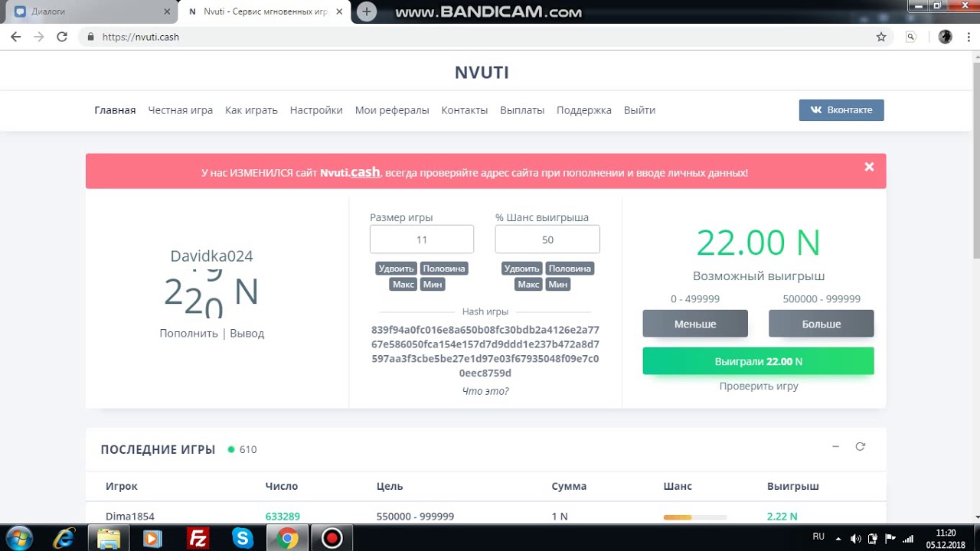The width and height of the screenshot is (980, 551).
Task: Click the Пополнить link
Action: pos(188,334)
